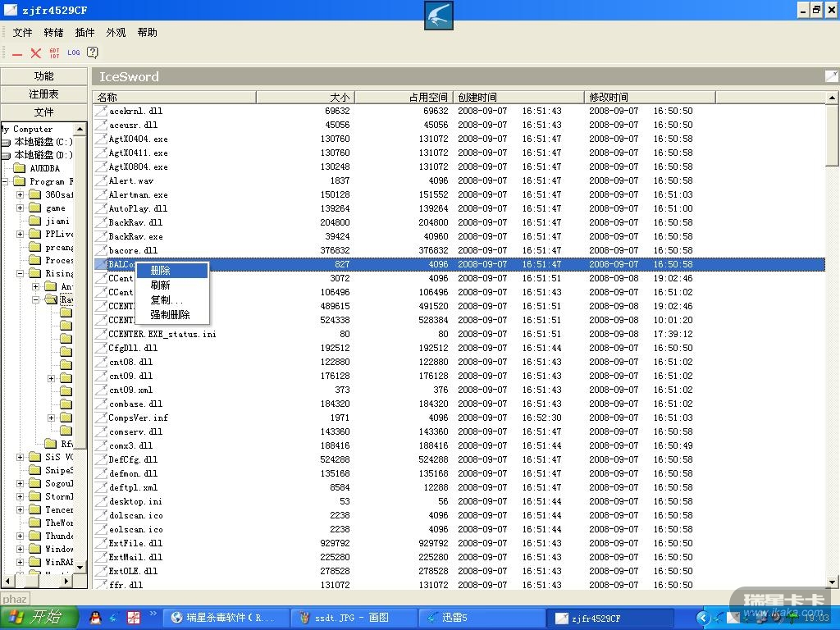The image size is (840, 630).
Task: Click the QQ penguin icon in taskbar
Action: [96, 617]
